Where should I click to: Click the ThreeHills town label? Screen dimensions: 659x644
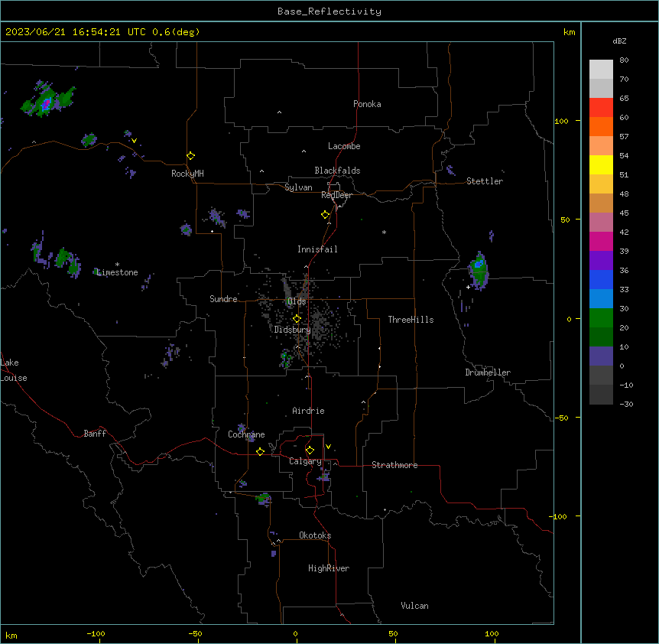pos(411,320)
